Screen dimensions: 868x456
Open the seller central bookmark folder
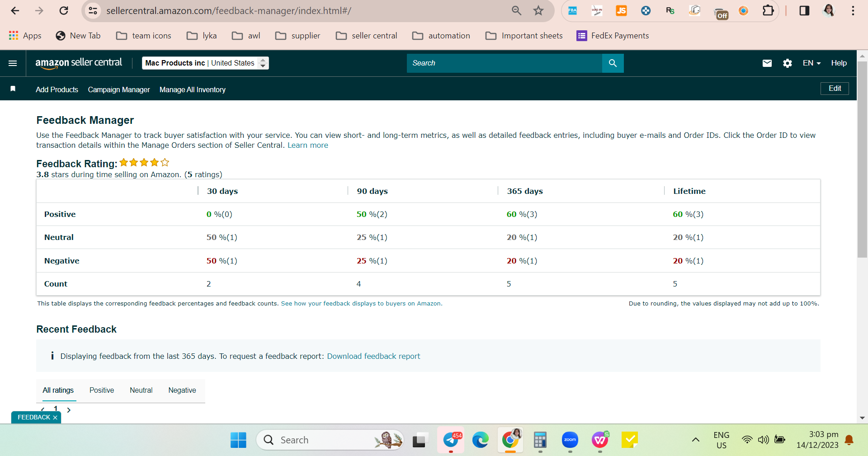click(x=367, y=36)
